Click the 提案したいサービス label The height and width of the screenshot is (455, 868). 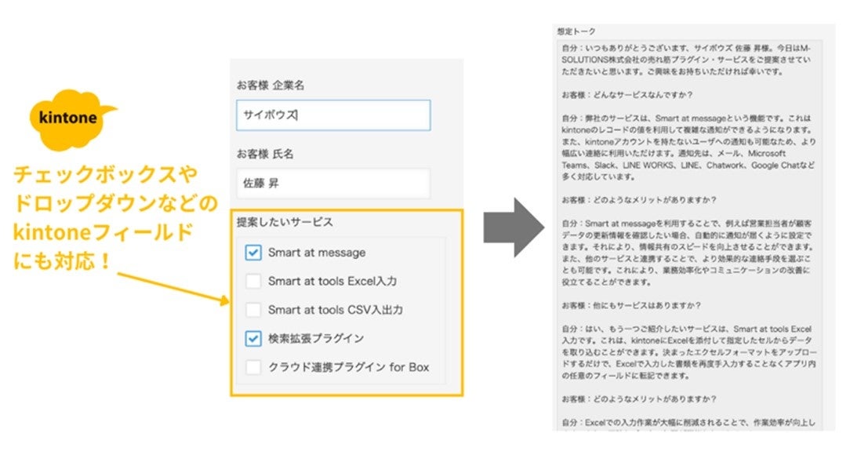coord(285,222)
